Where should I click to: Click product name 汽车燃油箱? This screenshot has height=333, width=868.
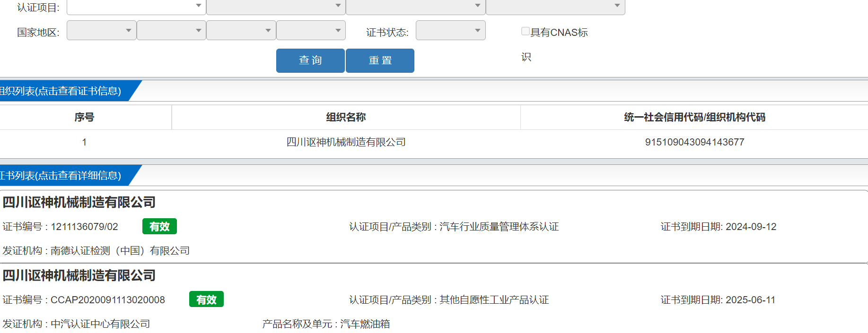(365, 324)
